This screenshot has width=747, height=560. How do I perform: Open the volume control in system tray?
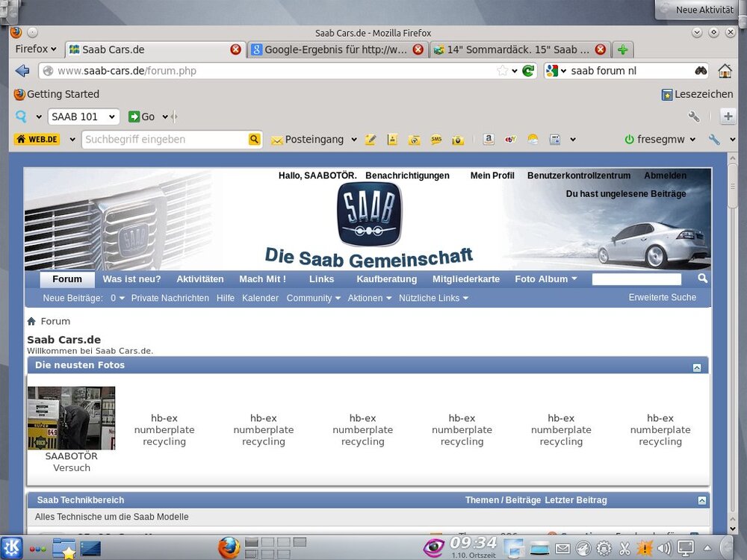tap(664, 549)
